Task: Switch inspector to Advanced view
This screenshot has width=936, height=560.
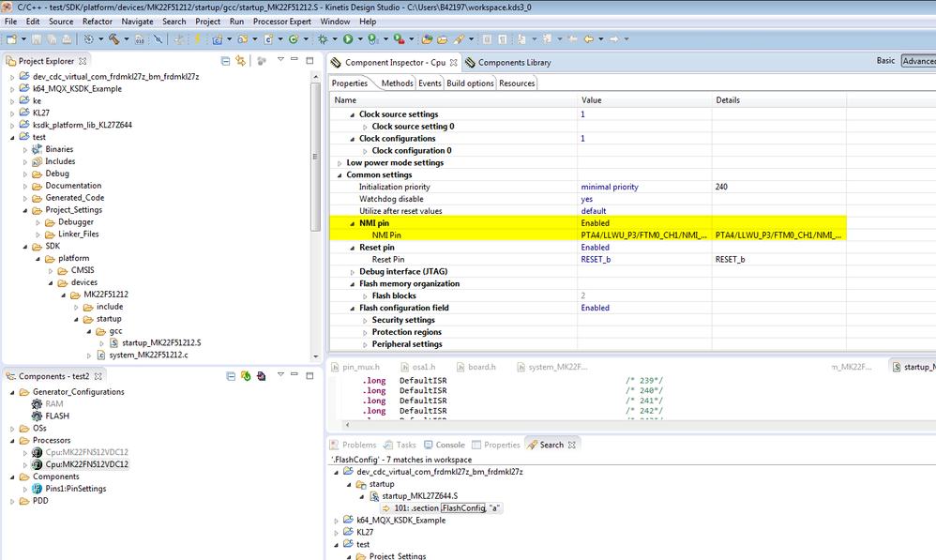Action: pos(919,61)
